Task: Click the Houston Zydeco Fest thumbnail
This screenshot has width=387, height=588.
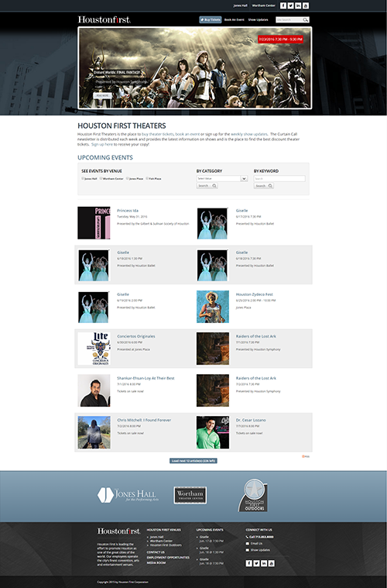Action: (213, 306)
